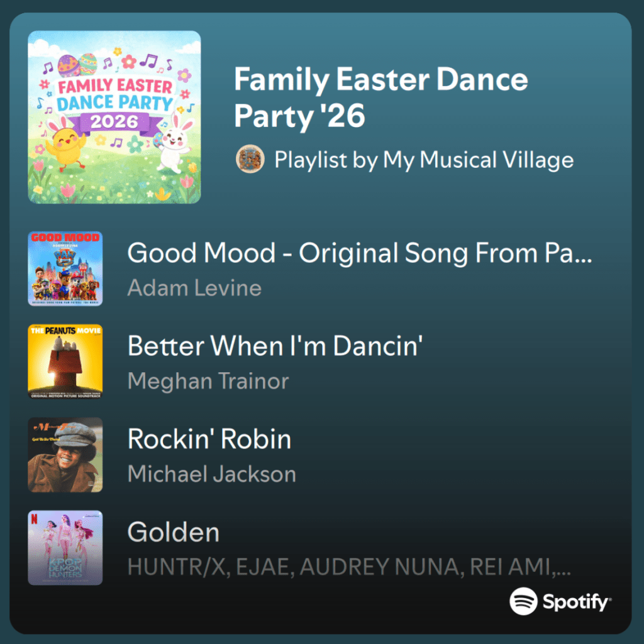Open the KPop Demon Hunters album art
Viewport: 644px width, 644px height.
65,548
